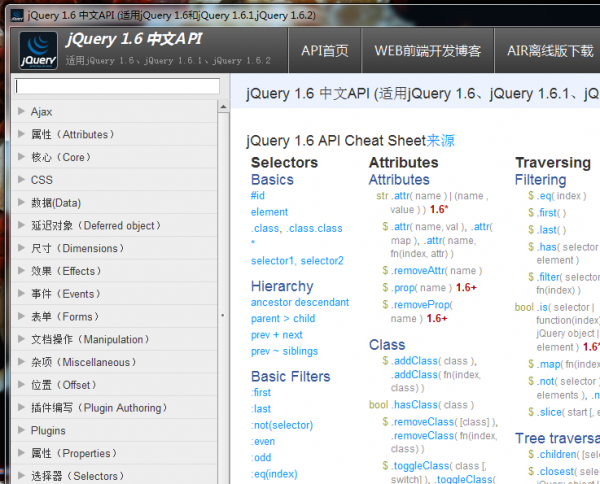Click the Basics section heading

click(272, 180)
